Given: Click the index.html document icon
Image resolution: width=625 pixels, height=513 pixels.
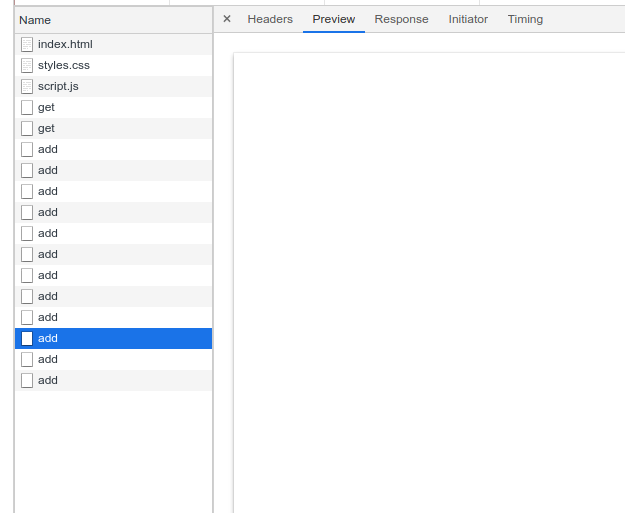Looking at the screenshot, I should click(x=27, y=44).
